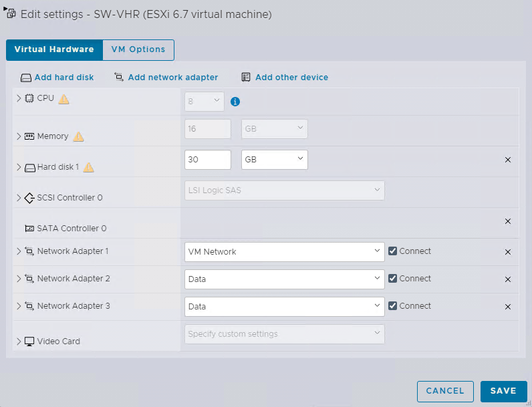Click the Hard disk 1 warning icon

pyautogui.click(x=88, y=167)
